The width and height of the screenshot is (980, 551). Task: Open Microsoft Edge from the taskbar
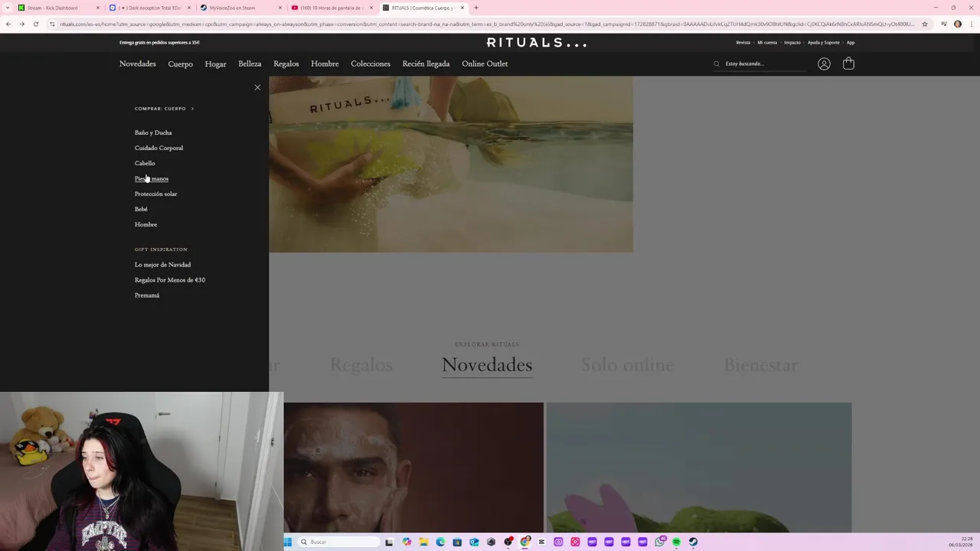pyautogui.click(x=441, y=542)
